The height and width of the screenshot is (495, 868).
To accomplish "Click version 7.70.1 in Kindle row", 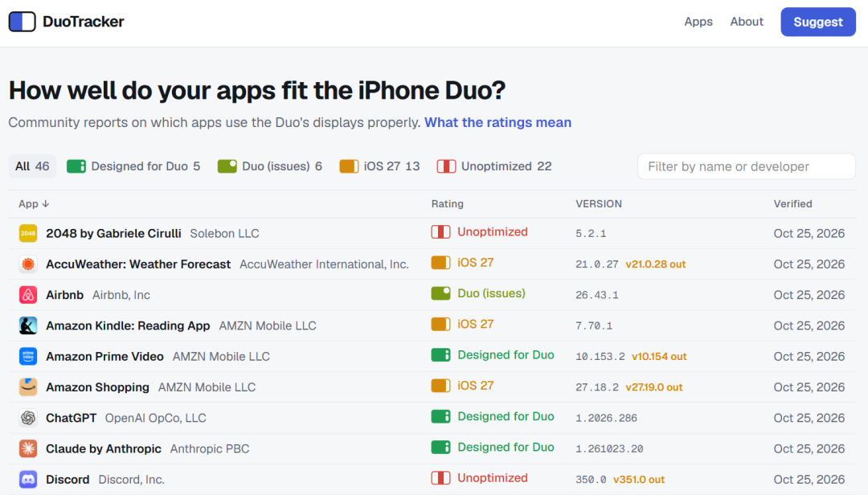I will click(x=594, y=325).
